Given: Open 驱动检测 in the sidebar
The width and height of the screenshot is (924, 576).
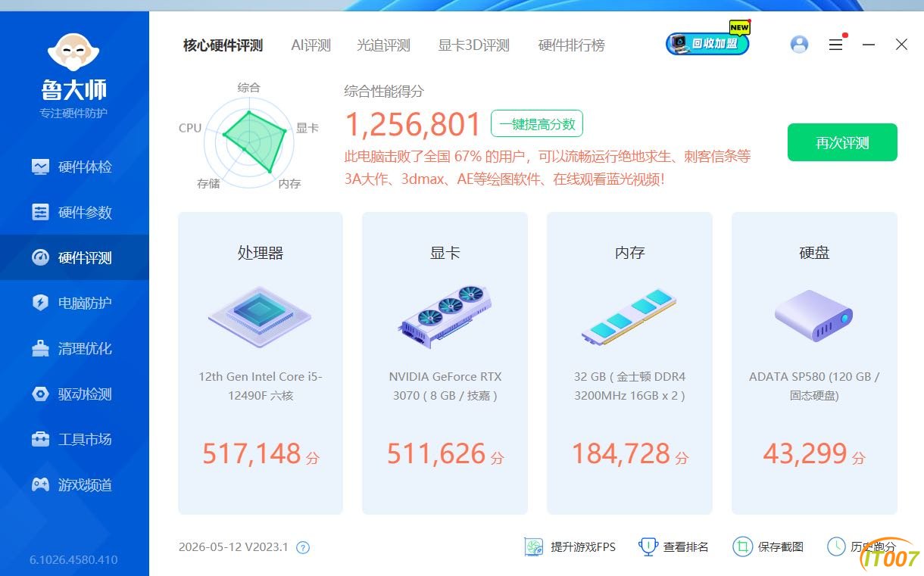Looking at the screenshot, I should [x=74, y=394].
